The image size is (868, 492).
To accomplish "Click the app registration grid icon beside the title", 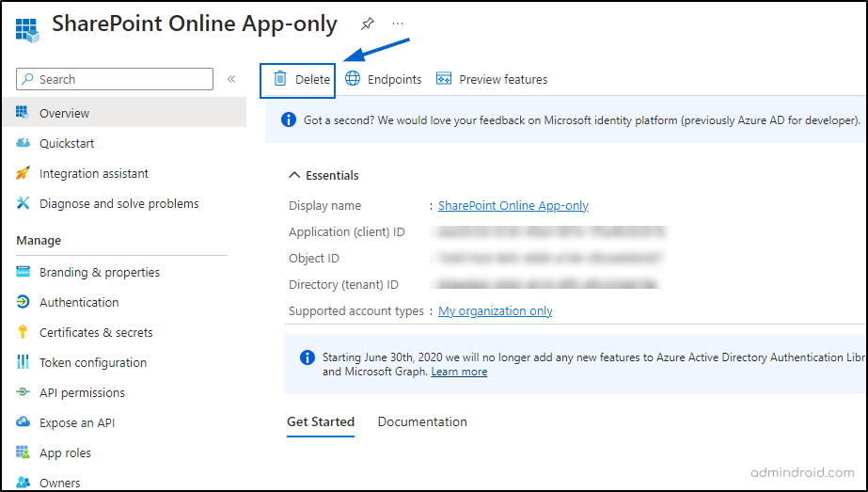I will pos(27,30).
